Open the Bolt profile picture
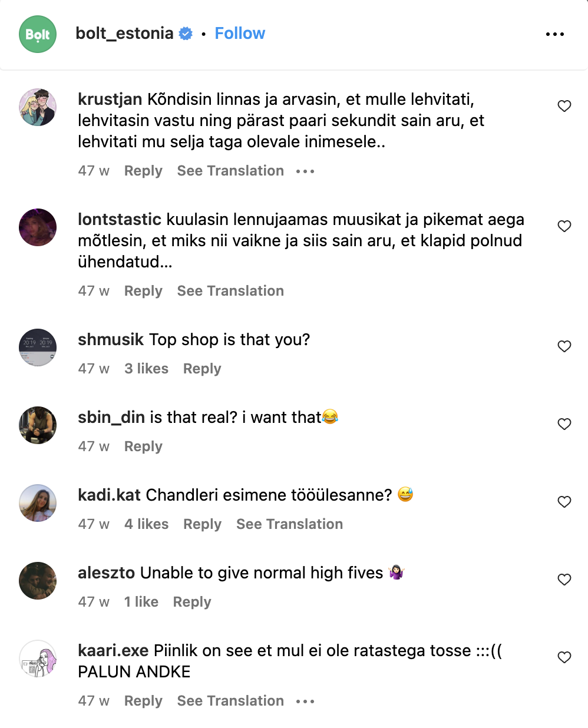588x728 pixels. point(38,34)
